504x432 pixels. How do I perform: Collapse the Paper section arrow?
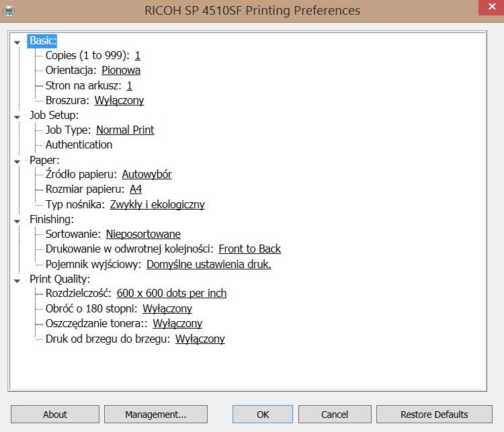17,162
